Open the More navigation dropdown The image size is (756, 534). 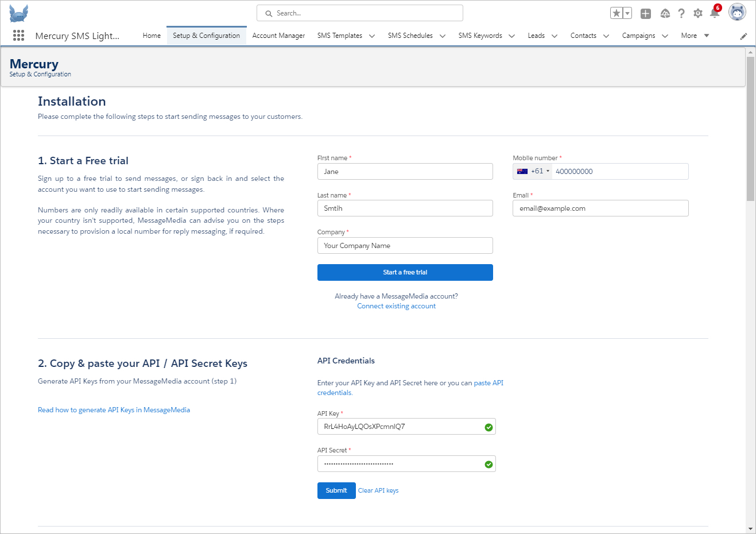coord(695,36)
